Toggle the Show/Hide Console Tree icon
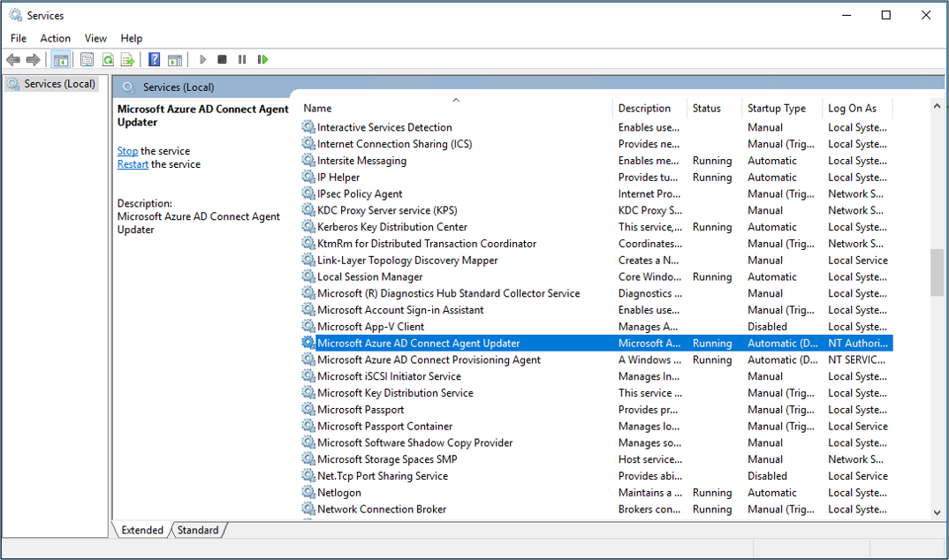Image resolution: width=949 pixels, height=560 pixels. tap(60, 59)
